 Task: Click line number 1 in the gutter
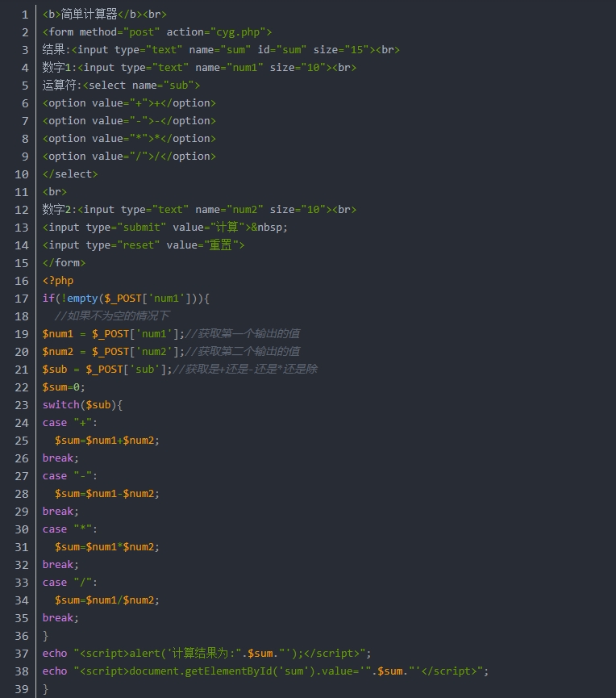tap(24, 14)
